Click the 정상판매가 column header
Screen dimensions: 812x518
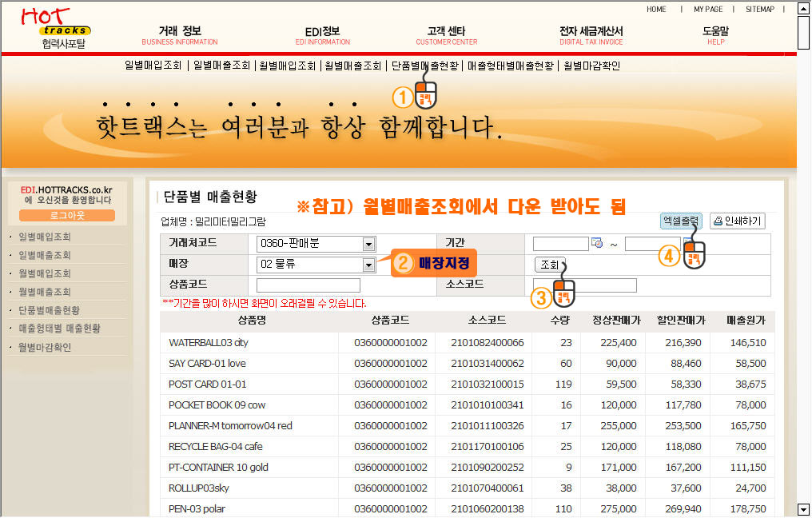click(x=617, y=320)
